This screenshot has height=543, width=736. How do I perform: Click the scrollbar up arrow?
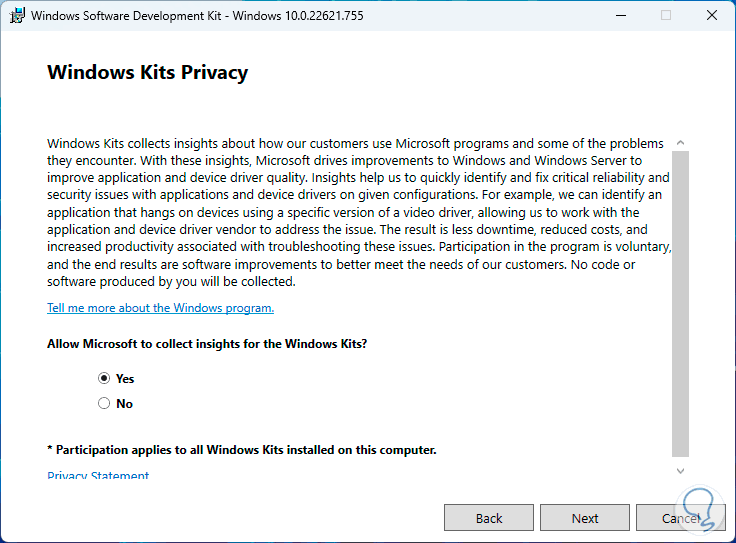pos(681,143)
